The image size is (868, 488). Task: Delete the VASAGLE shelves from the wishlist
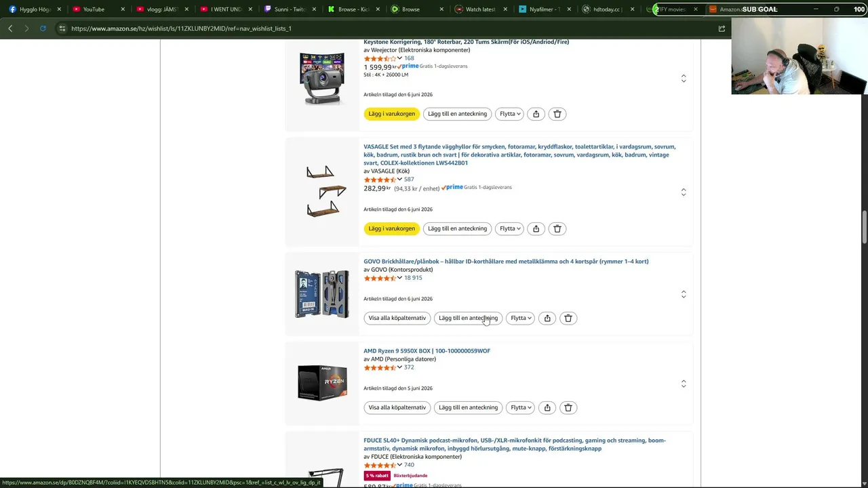point(557,228)
